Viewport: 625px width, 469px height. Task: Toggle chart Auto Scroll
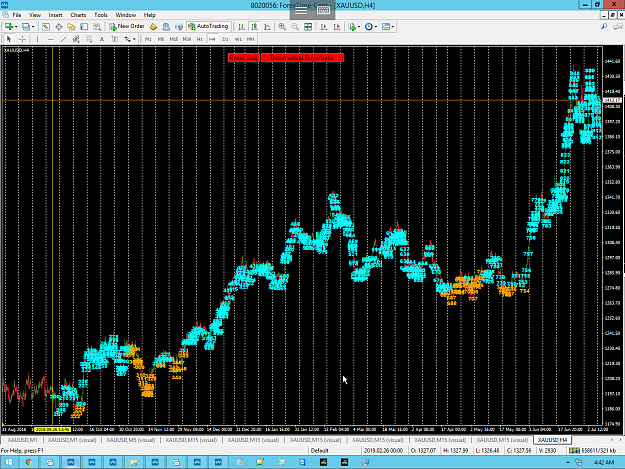pos(324,27)
